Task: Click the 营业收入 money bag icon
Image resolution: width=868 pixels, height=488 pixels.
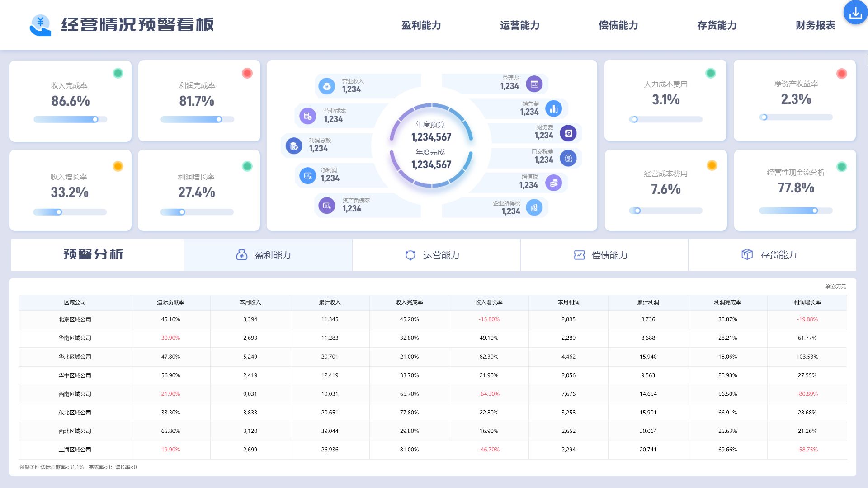Action: [326, 86]
